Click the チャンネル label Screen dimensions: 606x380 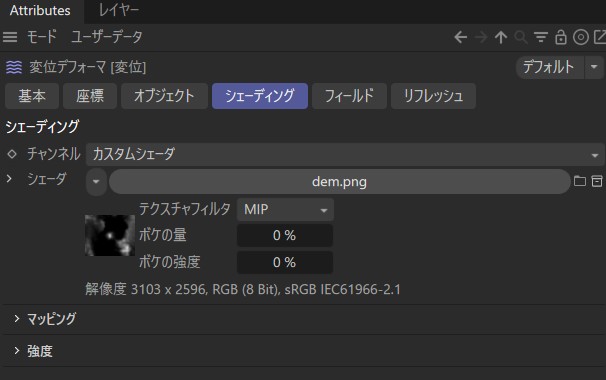pyautogui.click(x=54, y=154)
